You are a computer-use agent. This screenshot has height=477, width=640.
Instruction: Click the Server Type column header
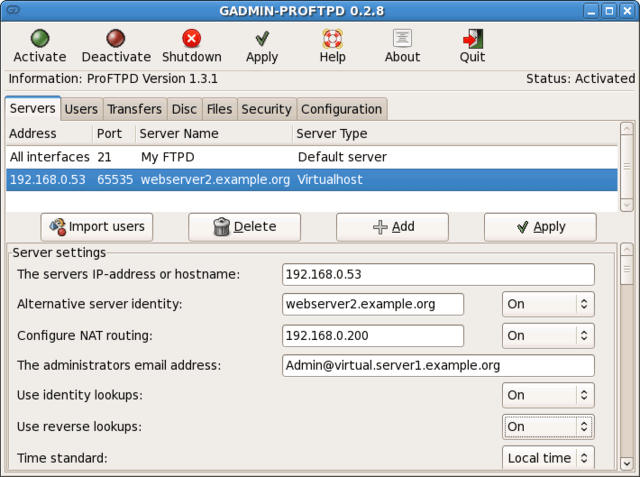pyautogui.click(x=455, y=133)
